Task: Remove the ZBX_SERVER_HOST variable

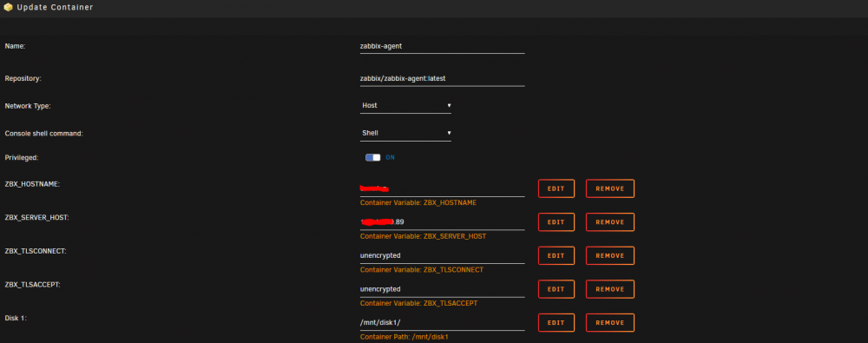Action: pyautogui.click(x=609, y=221)
